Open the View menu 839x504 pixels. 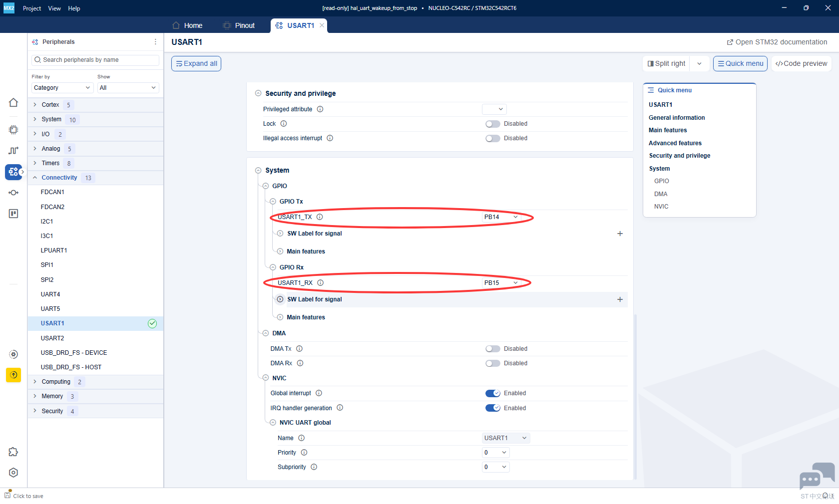(54, 8)
